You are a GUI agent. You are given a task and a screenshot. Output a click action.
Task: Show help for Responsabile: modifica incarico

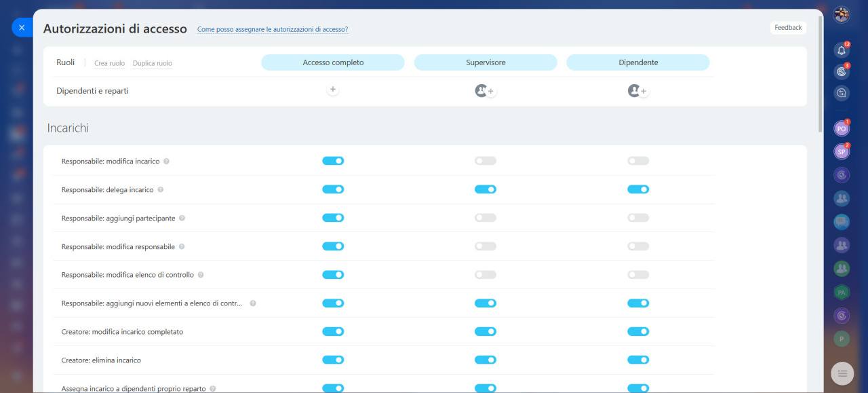point(166,162)
